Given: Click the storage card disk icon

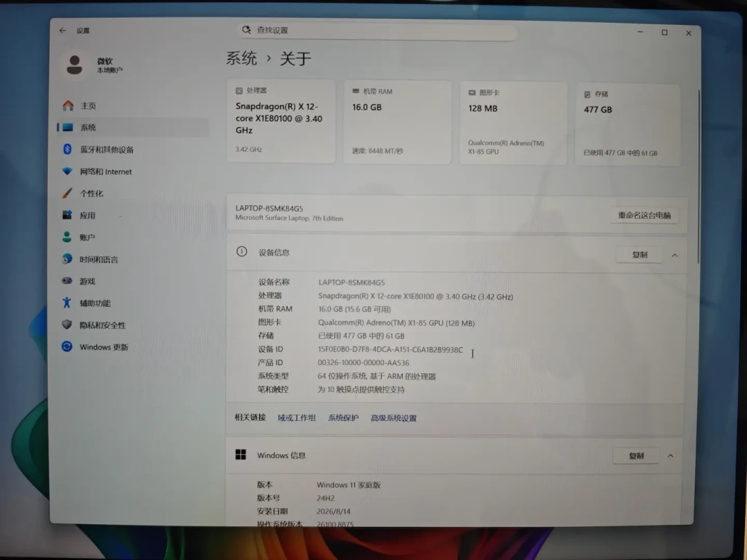Looking at the screenshot, I should point(587,94).
